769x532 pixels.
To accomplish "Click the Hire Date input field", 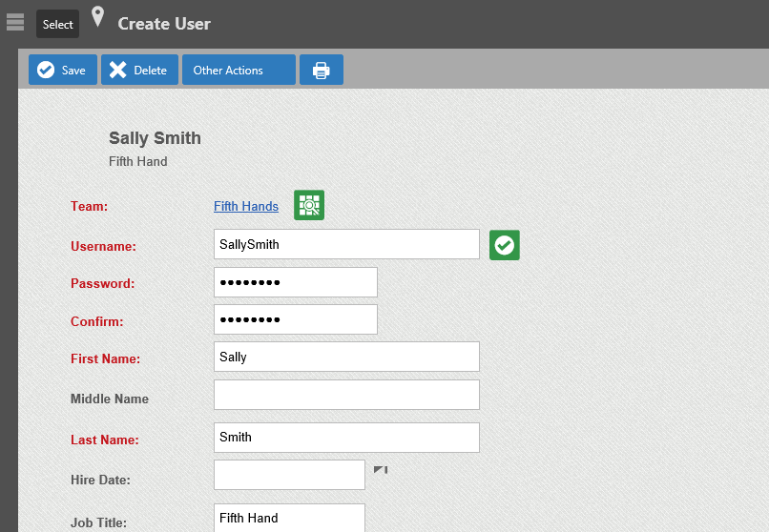I will click(289, 475).
